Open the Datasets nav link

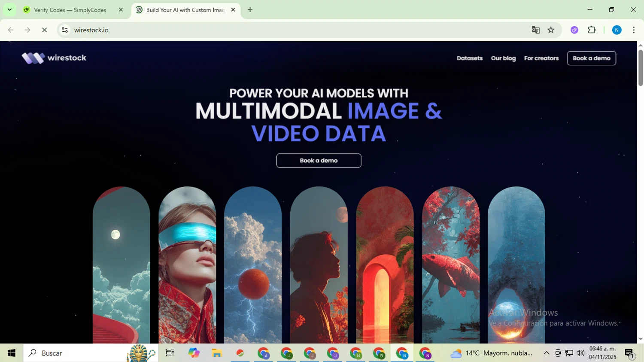click(469, 58)
